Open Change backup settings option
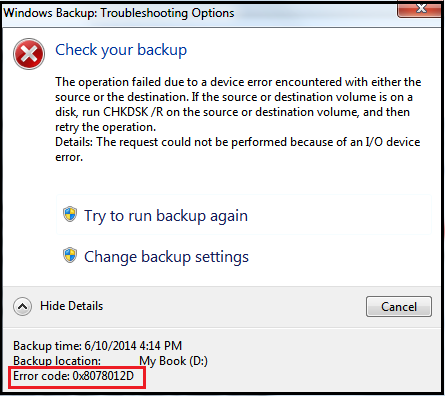Screen dimensions: 445x396 (x=166, y=257)
